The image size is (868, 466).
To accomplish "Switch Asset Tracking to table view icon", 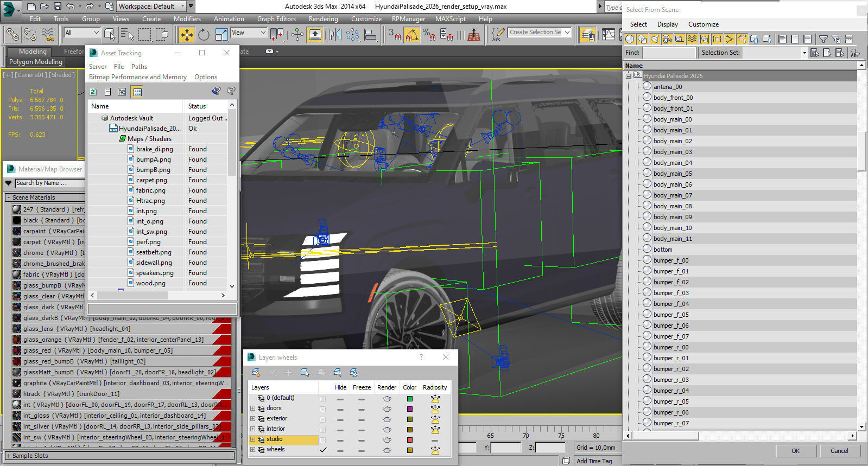I will [137, 92].
